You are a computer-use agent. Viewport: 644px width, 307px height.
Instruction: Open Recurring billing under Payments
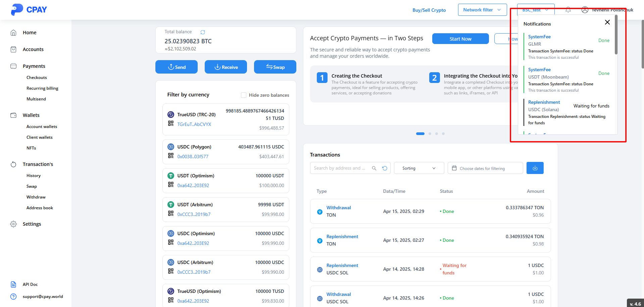coord(42,88)
